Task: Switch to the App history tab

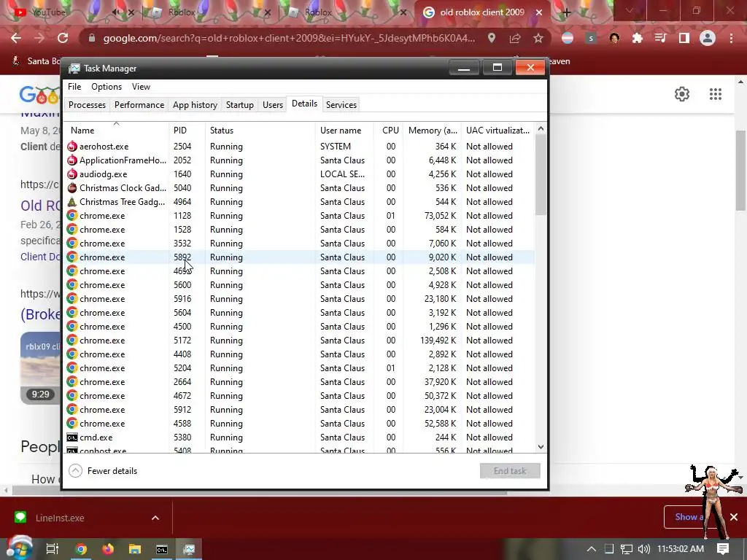Action: [195, 105]
